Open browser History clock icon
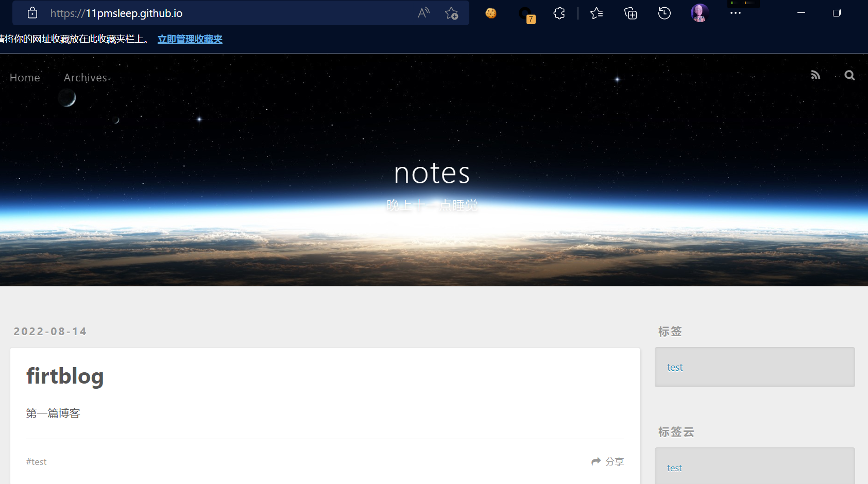The image size is (868, 484). click(x=665, y=13)
